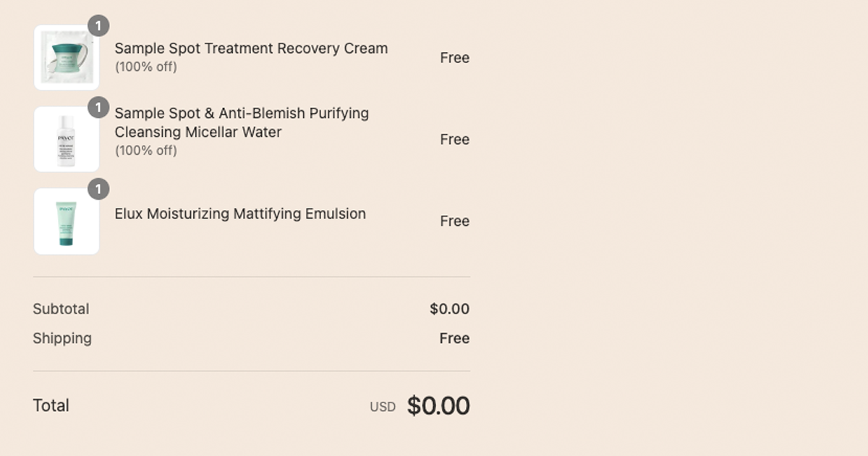The image size is (868, 456).
Task: Click the Free price for Micellar Water
Action: tap(454, 140)
